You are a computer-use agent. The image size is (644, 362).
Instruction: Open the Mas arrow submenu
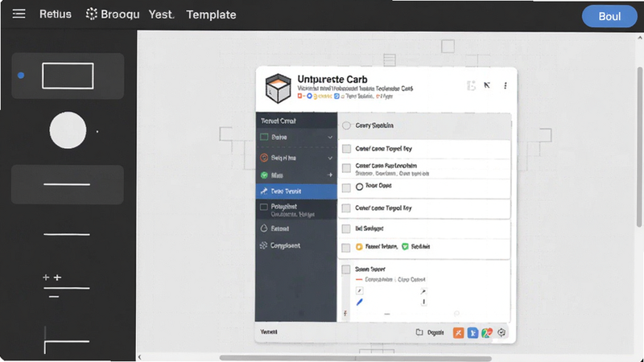click(x=329, y=175)
